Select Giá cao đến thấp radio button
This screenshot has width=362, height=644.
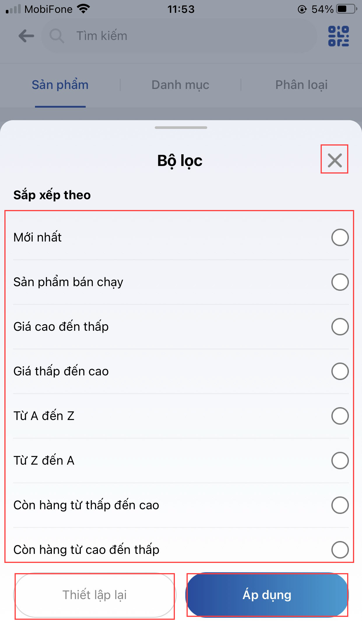click(x=340, y=327)
